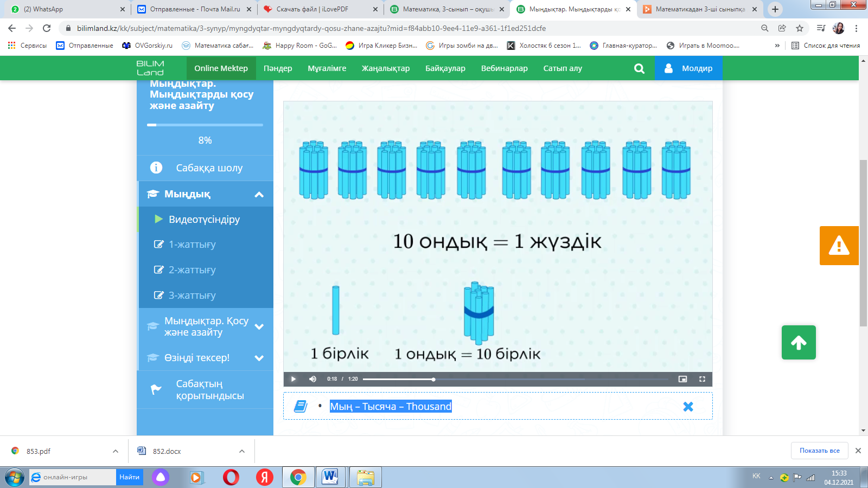Screen dimensions: 868x488
Task: Mute the video volume speaker icon
Action: click(312, 379)
